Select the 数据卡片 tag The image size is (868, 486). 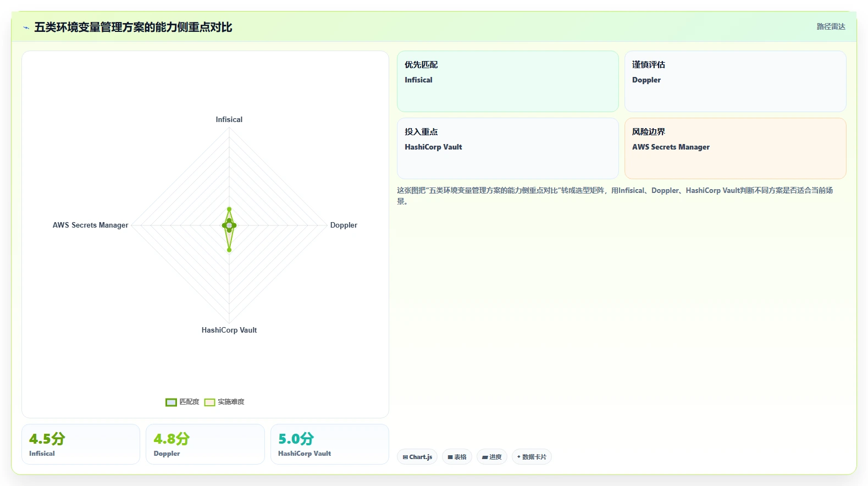point(532,457)
